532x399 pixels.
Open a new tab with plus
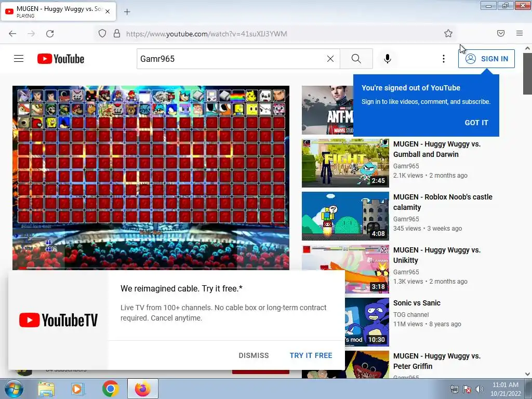coord(127,12)
